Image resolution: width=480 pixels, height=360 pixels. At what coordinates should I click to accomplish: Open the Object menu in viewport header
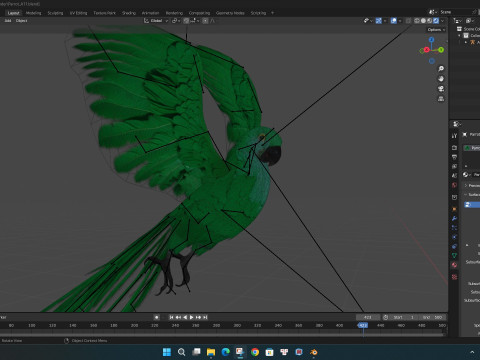coord(22,21)
